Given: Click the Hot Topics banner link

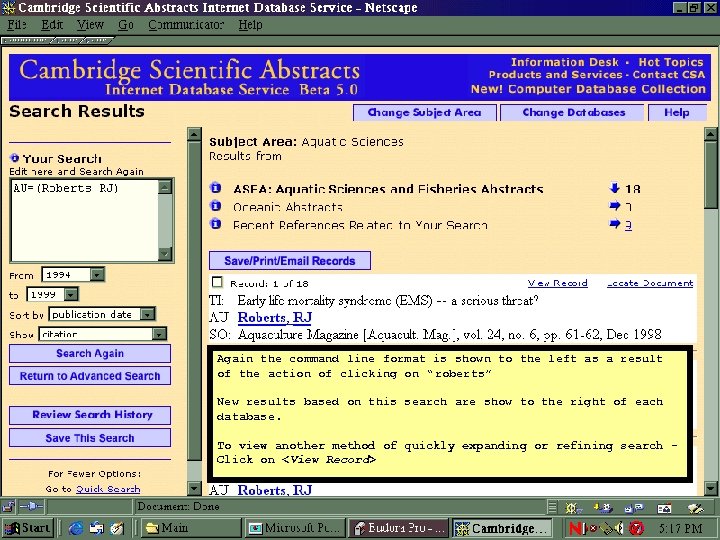Looking at the screenshot, I should coord(671,62).
